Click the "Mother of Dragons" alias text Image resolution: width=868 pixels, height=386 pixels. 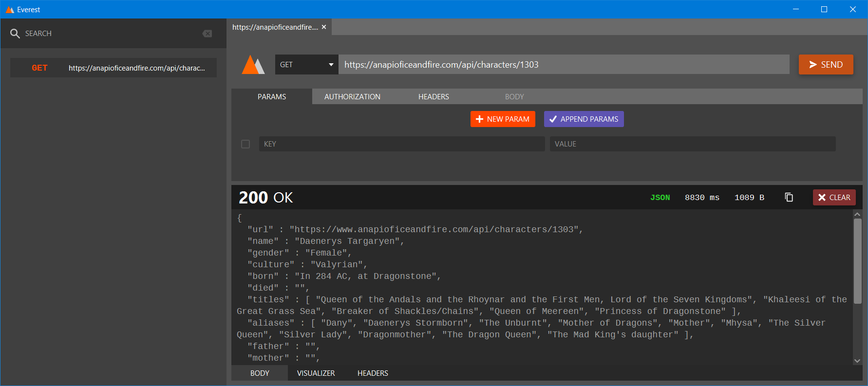pos(608,323)
